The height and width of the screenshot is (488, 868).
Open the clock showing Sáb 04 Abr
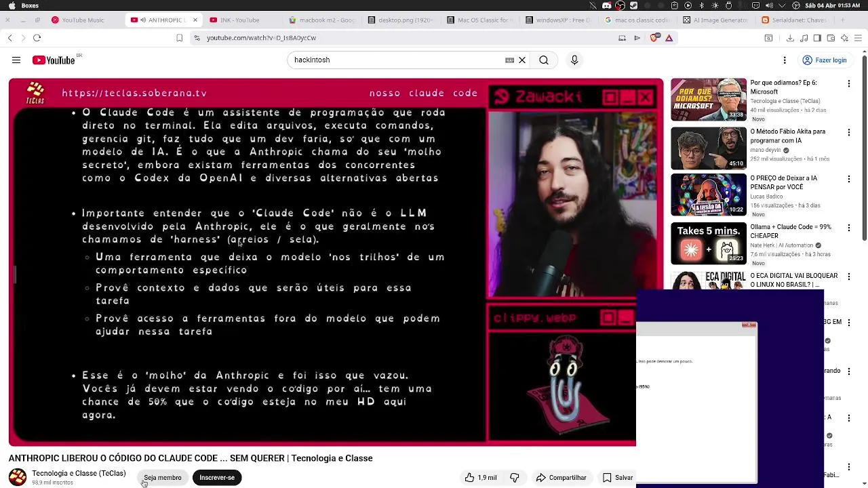[832, 5]
